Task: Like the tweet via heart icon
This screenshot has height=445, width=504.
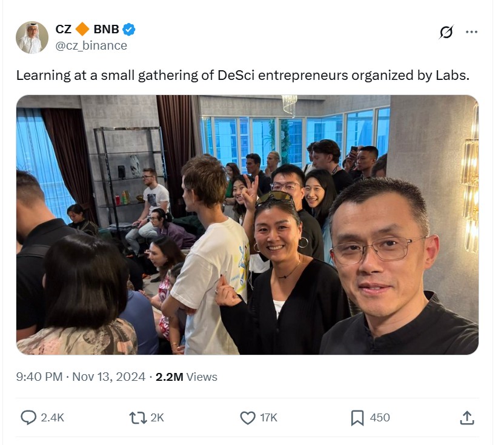Action: pos(248,418)
